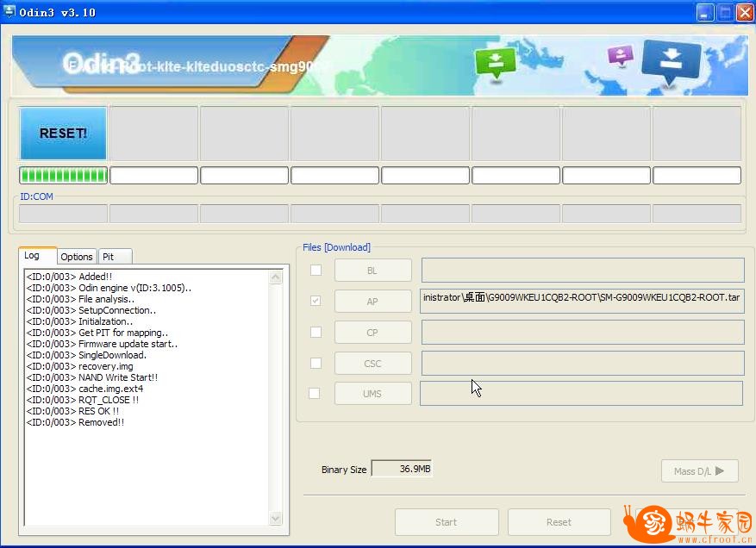756x548 pixels.
Task: Toggle the AP file checkbox
Action: tap(316, 301)
